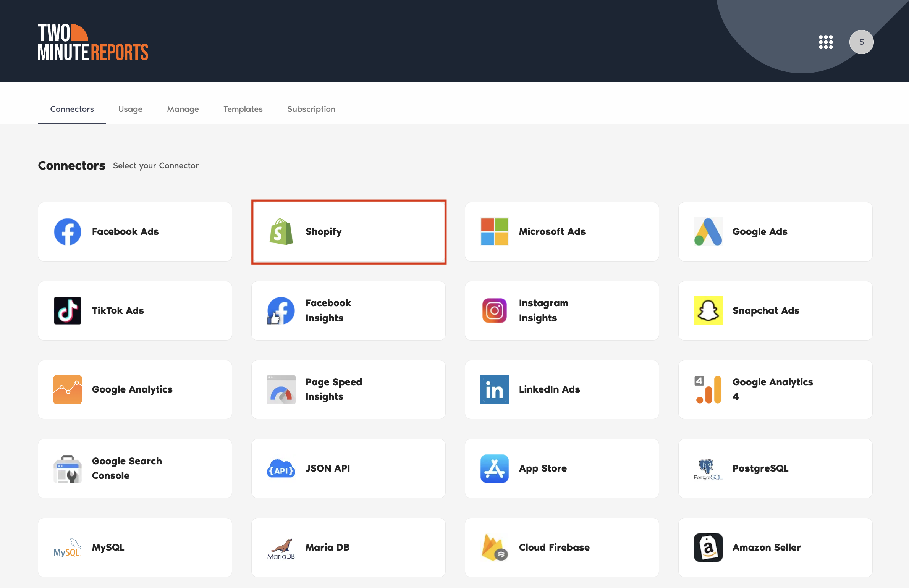Open the nine-dot apps grid menu
Viewport: 909px width, 588px height.
coord(825,42)
